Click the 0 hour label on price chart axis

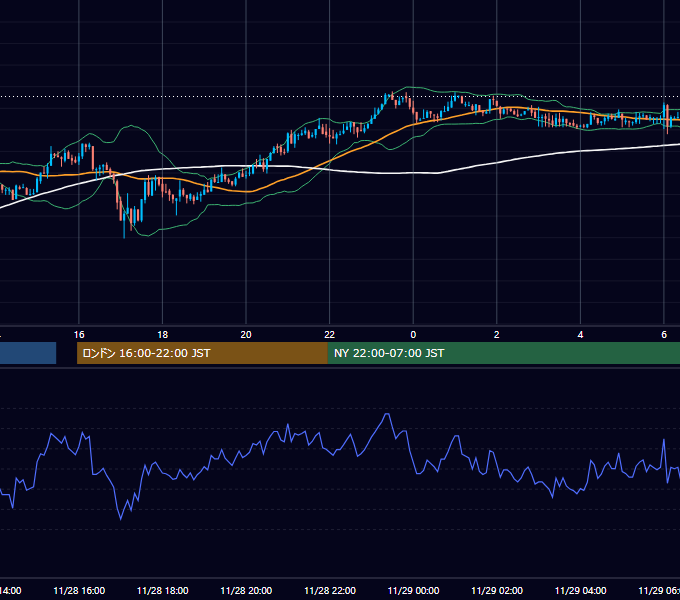[413, 335]
